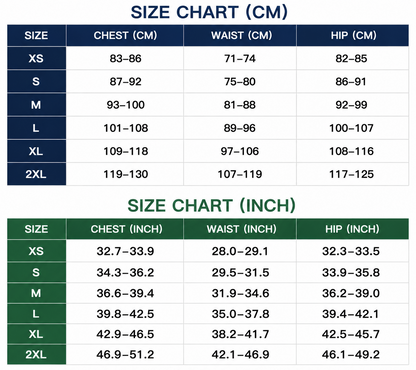Select the HIP (INCH) column header
416x370 pixels.
tap(353, 229)
